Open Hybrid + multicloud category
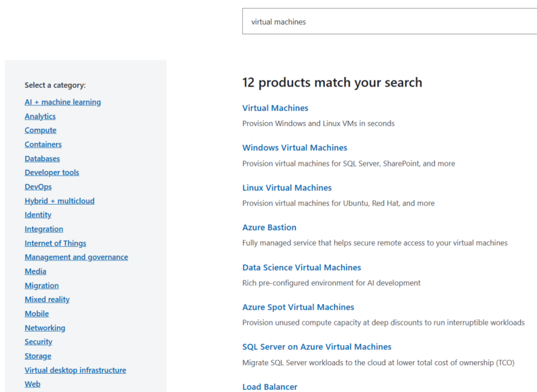The height and width of the screenshot is (392, 537). click(60, 201)
